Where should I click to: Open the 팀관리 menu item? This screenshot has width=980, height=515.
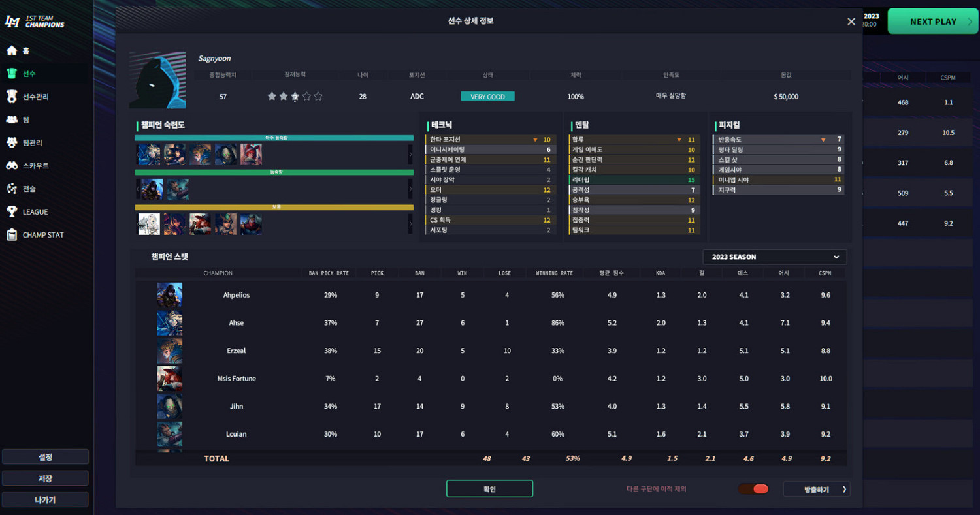point(33,142)
